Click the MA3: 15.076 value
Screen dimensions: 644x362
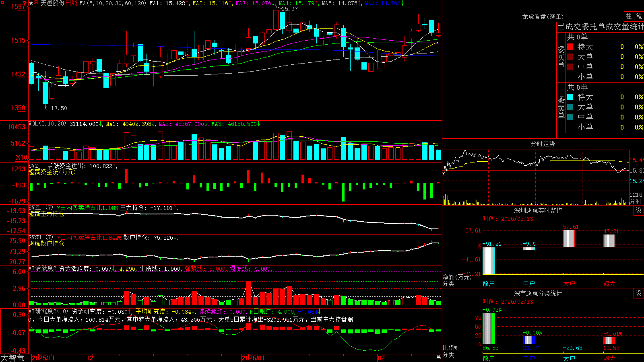(253, 3)
